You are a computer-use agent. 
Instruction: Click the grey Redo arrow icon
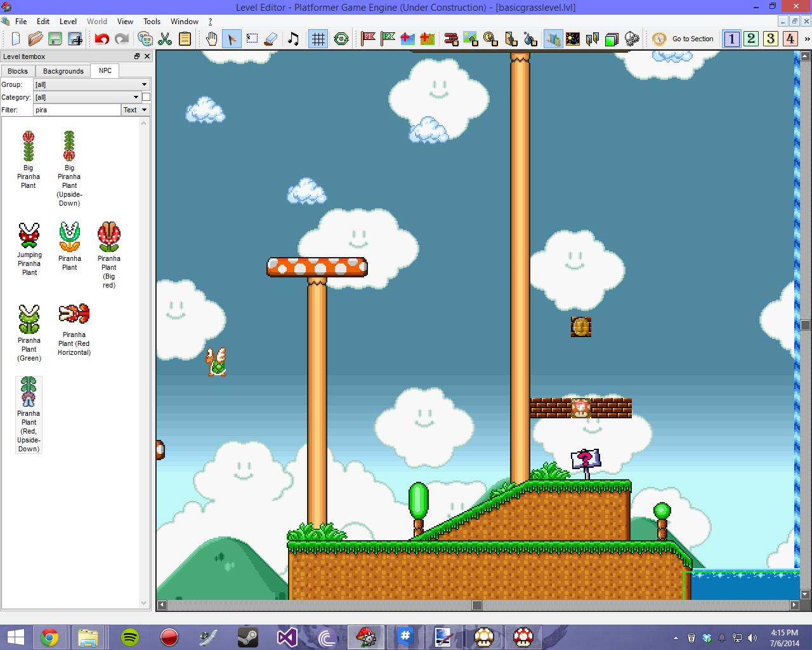(122, 39)
